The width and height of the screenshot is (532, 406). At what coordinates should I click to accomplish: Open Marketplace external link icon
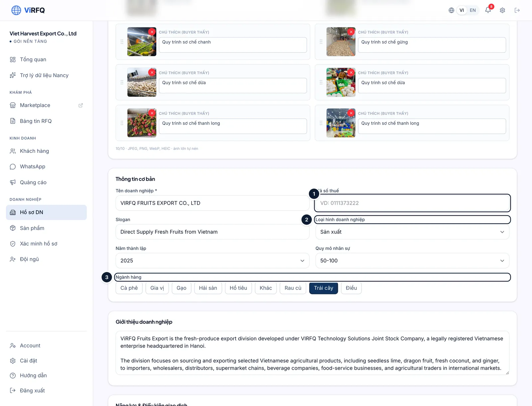(x=80, y=105)
